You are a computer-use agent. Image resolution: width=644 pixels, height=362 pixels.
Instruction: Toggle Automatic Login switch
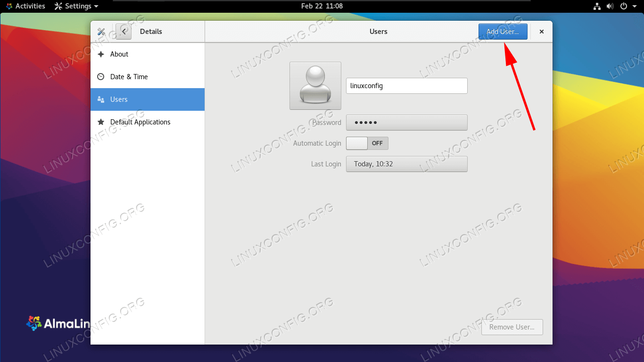(x=367, y=143)
